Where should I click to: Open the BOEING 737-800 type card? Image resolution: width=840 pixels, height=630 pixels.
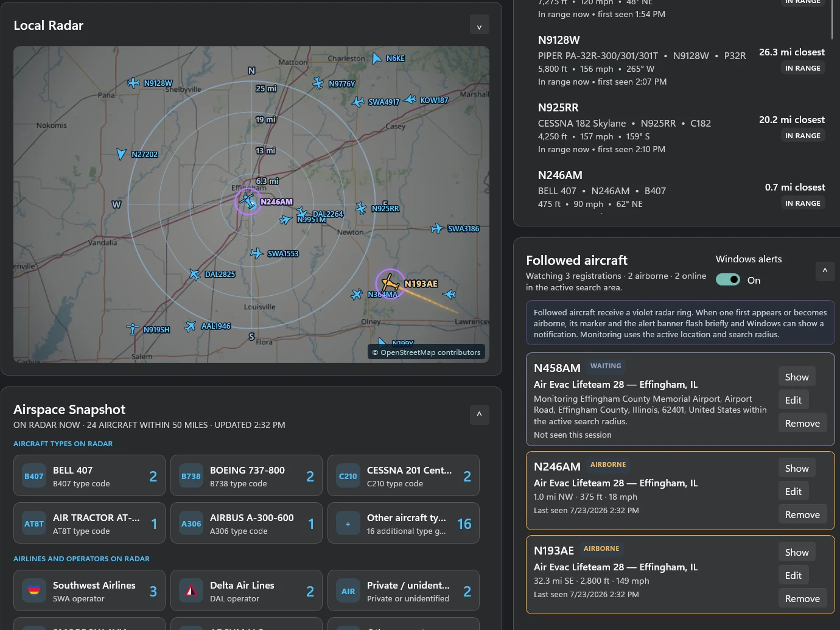tap(247, 475)
